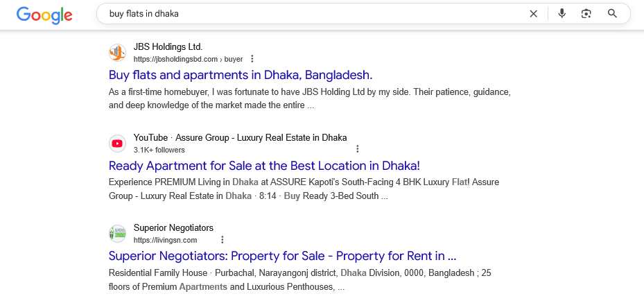The height and width of the screenshot is (303, 644).
Task: Click the jbsholdingsbd.com URL breadcrumb
Action: coord(188,59)
